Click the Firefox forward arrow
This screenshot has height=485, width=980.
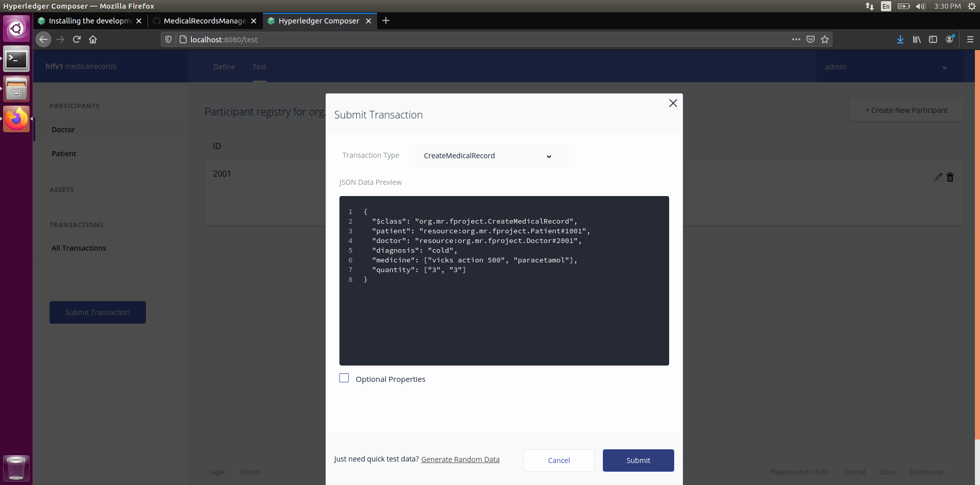click(60, 39)
